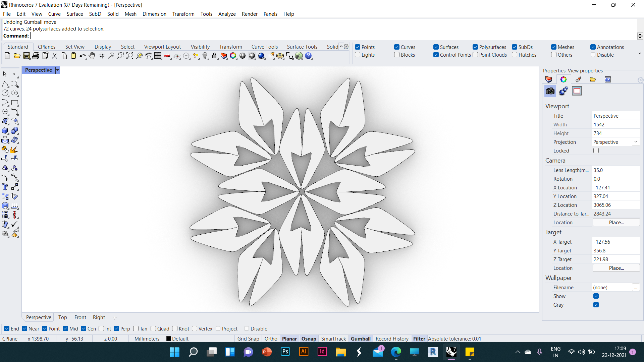Open the four-viewport layout icon
This screenshot has height=362, width=644.
coord(158,56)
